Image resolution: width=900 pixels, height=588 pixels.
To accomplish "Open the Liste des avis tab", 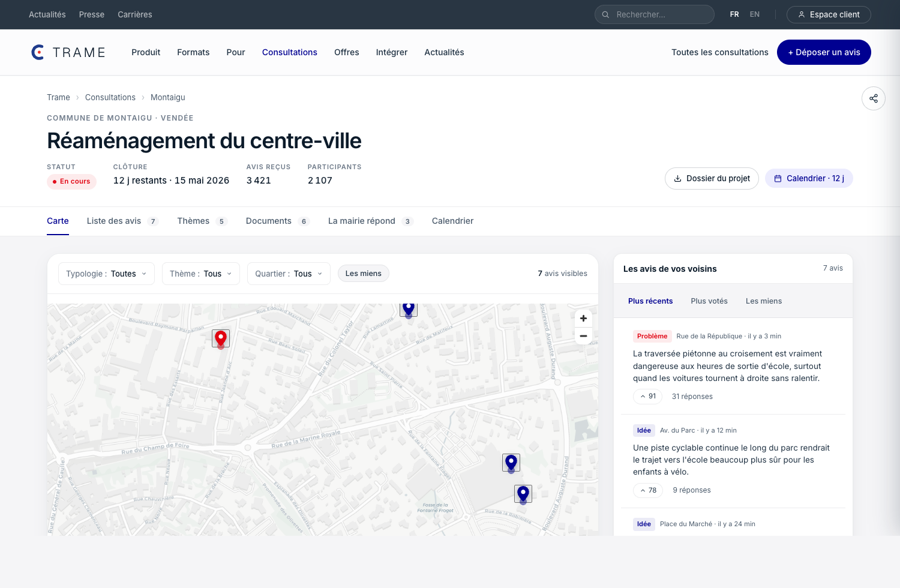I will pyautogui.click(x=122, y=221).
